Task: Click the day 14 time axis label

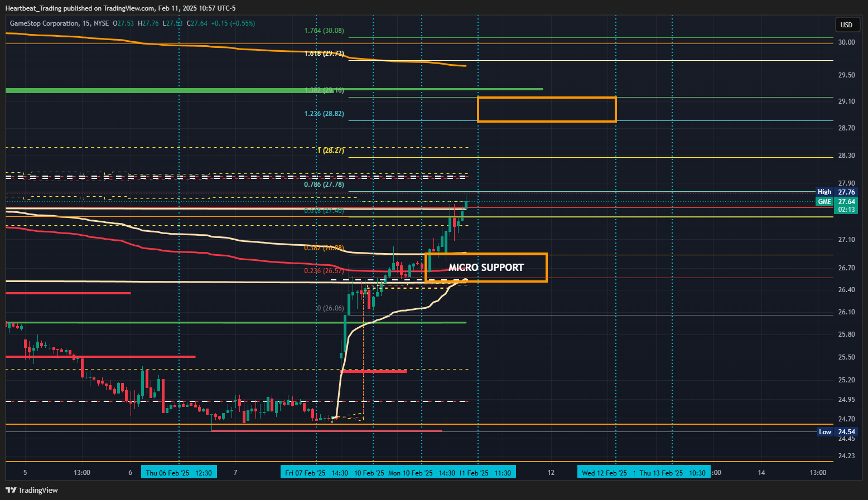Action: coord(761,473)
